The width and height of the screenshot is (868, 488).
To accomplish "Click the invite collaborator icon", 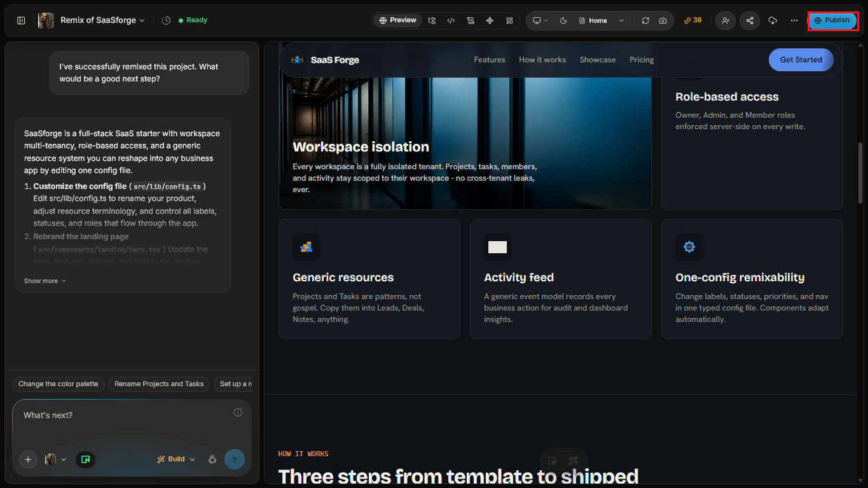I will (726, 20).
